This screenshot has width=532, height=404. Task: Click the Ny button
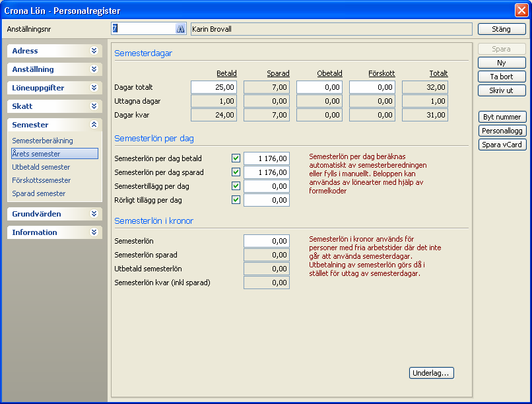502,63
